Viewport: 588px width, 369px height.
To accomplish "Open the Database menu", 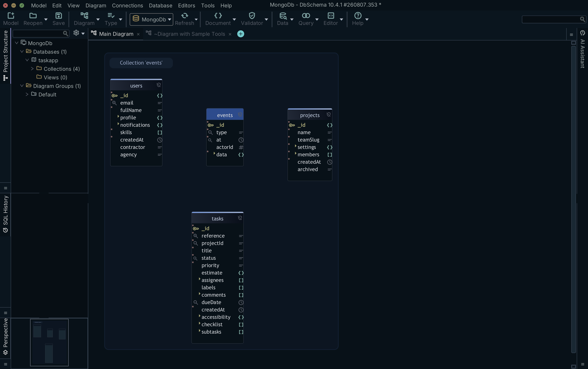I will pyautogui.click(x=160, y=5).
